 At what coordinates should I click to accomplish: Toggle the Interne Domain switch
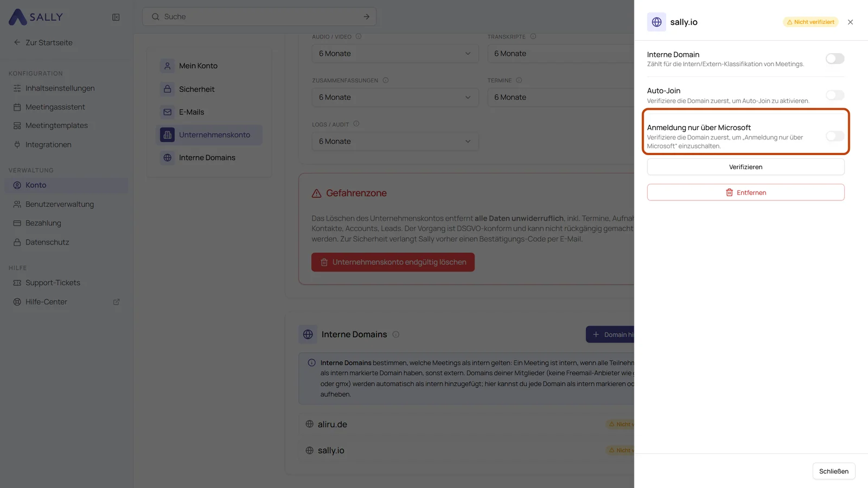click(835, 59)
